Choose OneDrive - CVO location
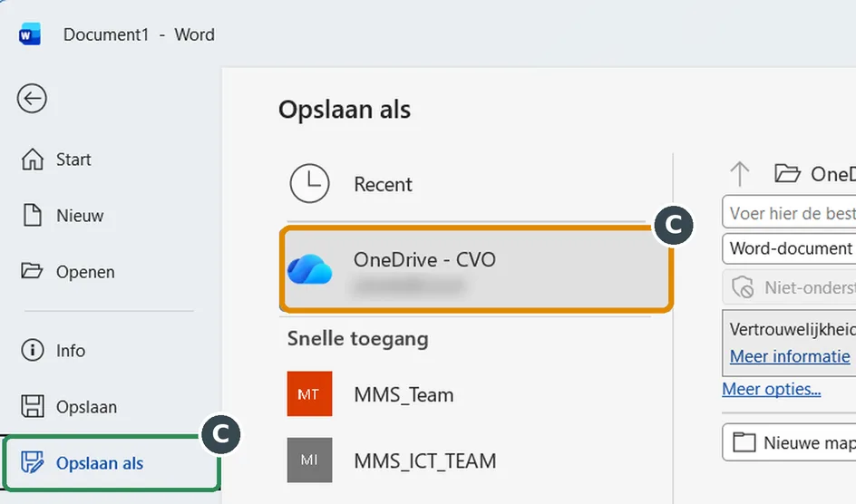 pos(476,269)
